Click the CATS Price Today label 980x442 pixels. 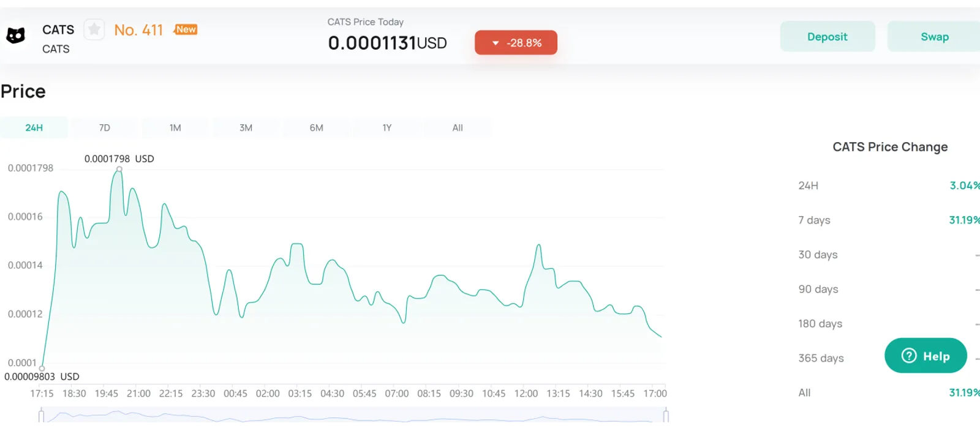(x=366, y=22)
